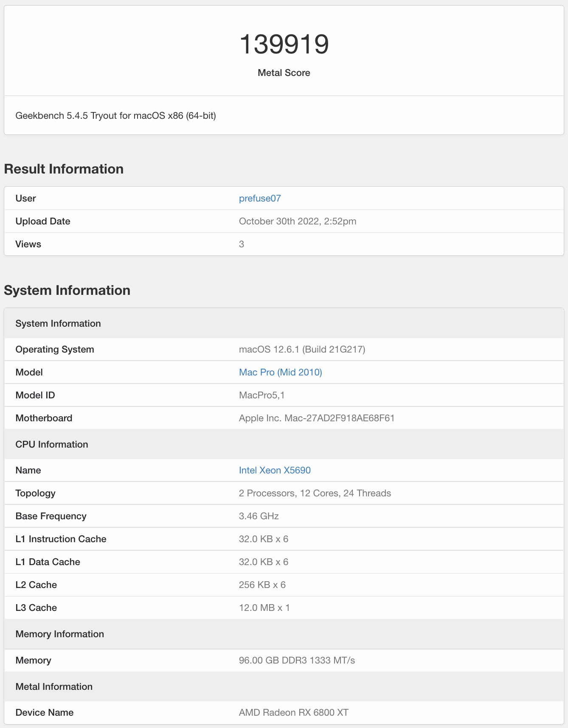Select the 3.46 GHz base frequency value
The height and width of the screenshot is (728, 568).
coord(259,516)
